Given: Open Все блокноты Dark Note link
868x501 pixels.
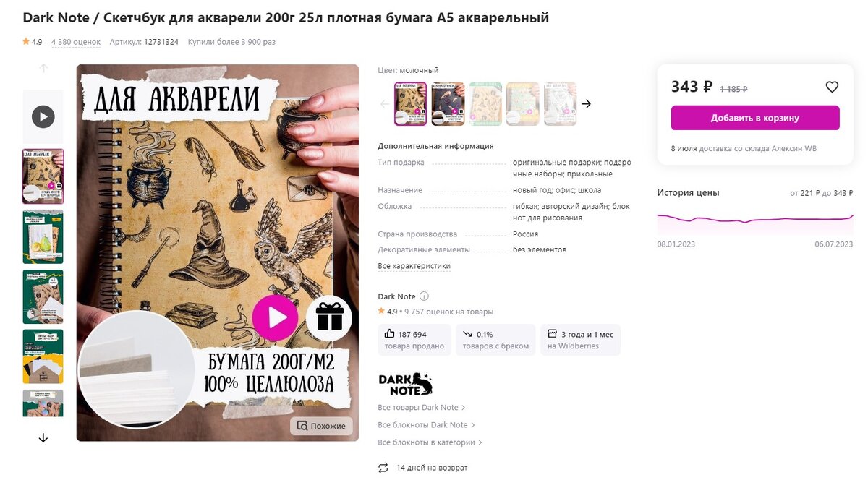Looking at the screenshot, I should tap(426, 425).
